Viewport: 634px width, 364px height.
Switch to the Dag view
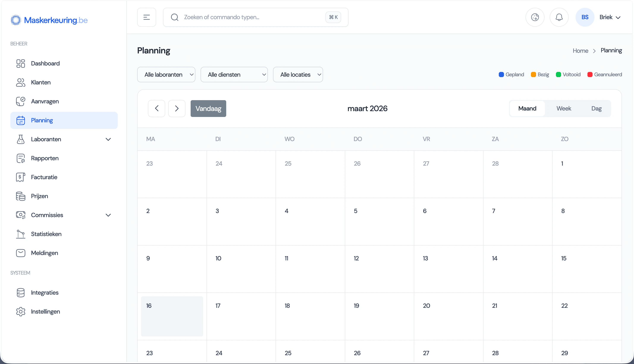[x=596, y=108]
